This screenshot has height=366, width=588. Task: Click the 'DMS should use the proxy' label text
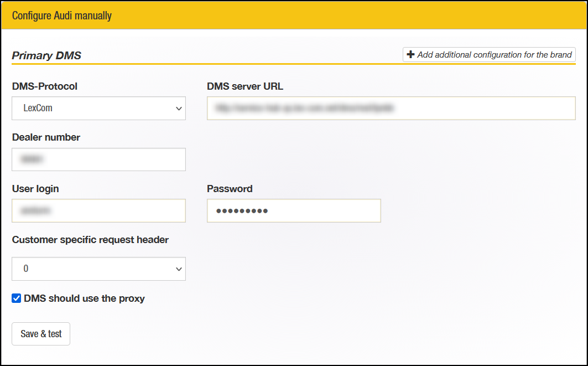point(84,298)
